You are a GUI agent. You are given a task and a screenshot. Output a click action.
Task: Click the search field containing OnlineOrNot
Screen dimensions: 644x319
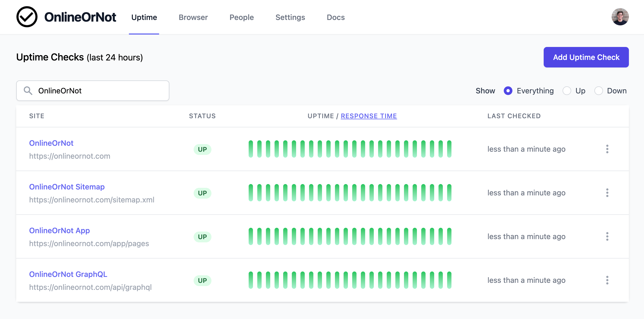tap(93, 91)
